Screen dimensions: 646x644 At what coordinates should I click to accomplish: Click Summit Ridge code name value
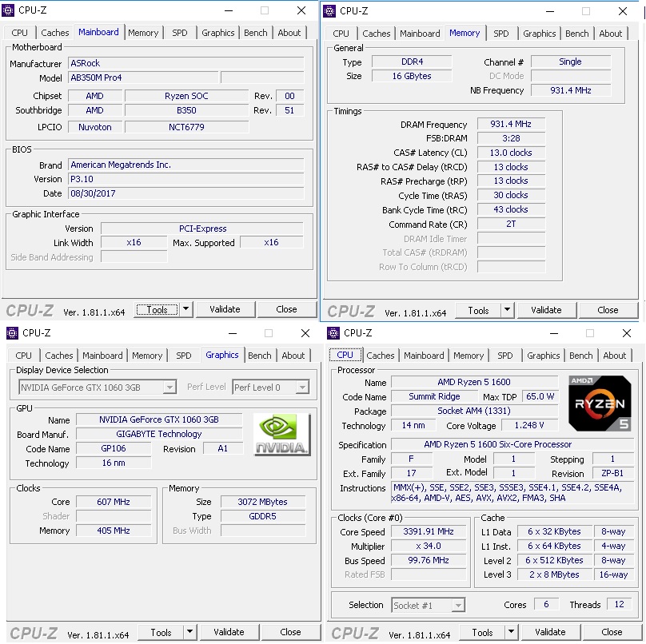434,396
